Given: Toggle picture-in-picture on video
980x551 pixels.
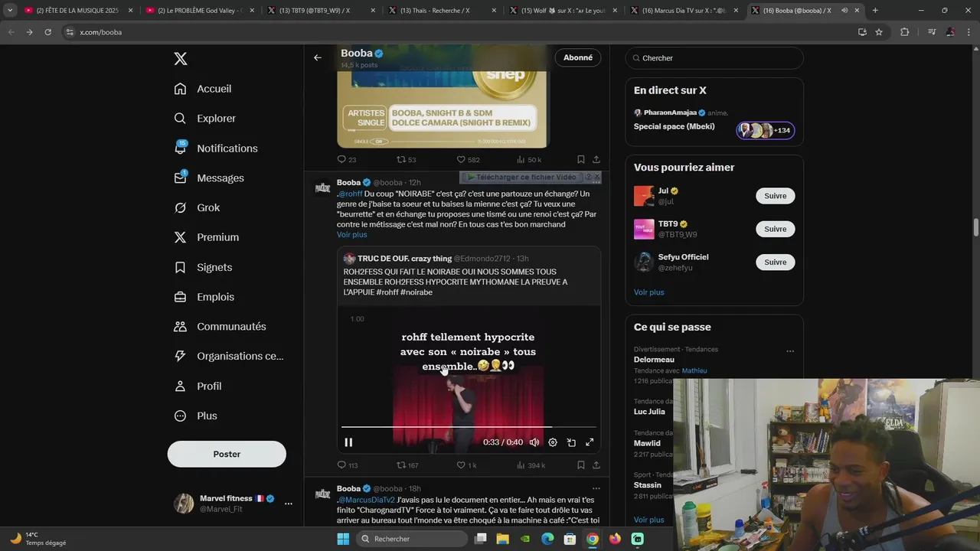Looking at the screenshot, I should point(571,442).
